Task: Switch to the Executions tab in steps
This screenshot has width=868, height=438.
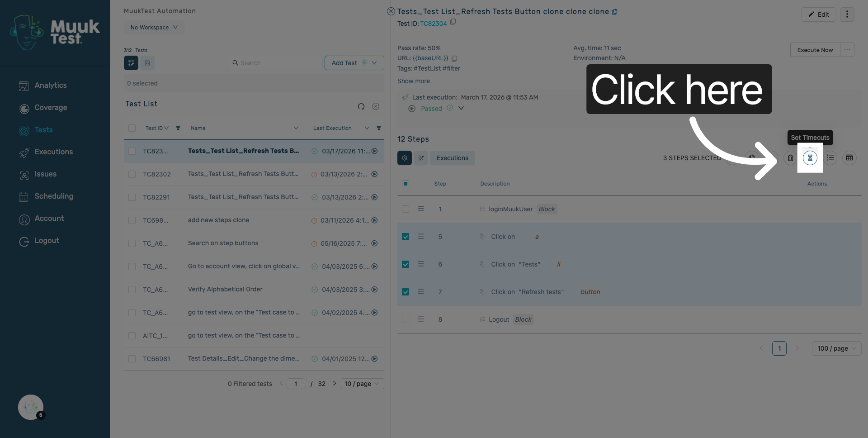Action: (453, 158)
